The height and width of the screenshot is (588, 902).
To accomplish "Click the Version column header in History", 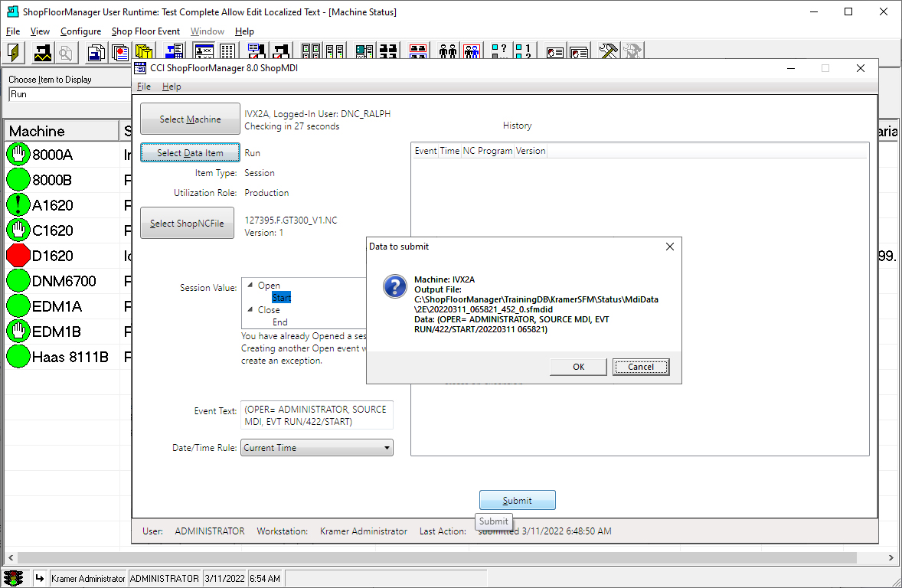I will pyautogui.click(x=531, y=151).
